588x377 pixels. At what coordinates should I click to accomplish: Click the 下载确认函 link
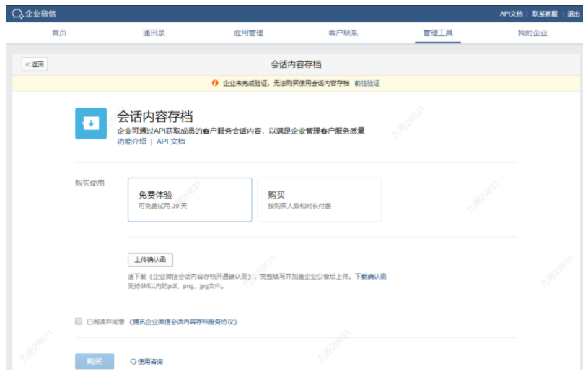[x=371, y=277]
